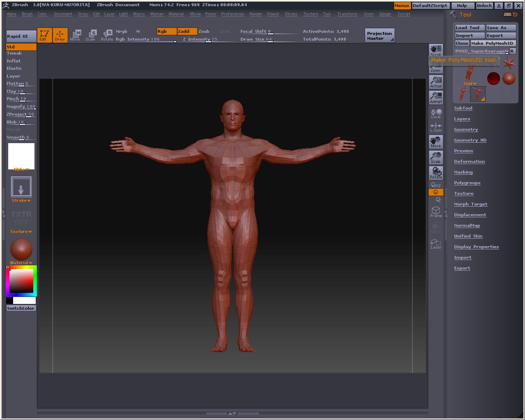
Task: Click the Scale icon next to Mrgb's Rotate
Action: pyautogui.click(x=91, y=35)
